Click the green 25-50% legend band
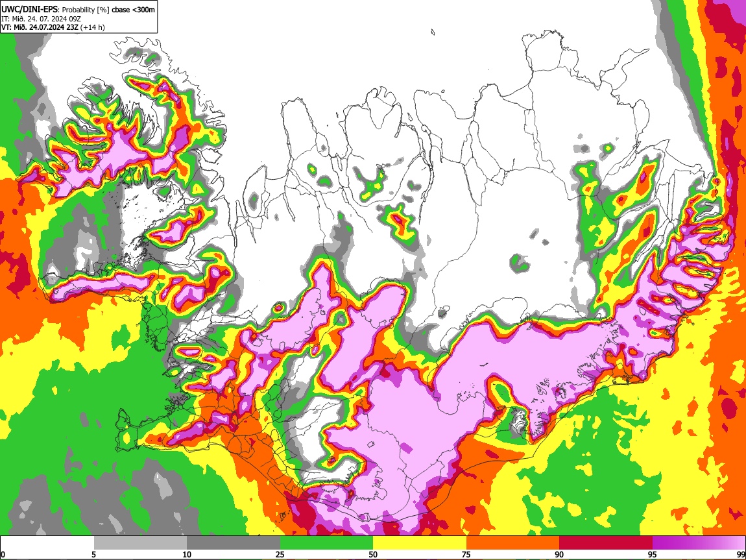 tap(326, 543)
